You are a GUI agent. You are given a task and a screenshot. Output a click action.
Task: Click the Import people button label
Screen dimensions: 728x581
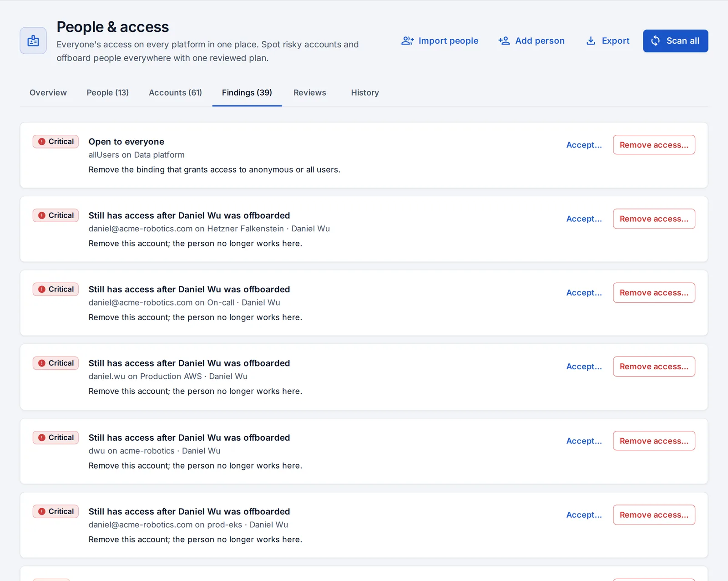point(448,41)
